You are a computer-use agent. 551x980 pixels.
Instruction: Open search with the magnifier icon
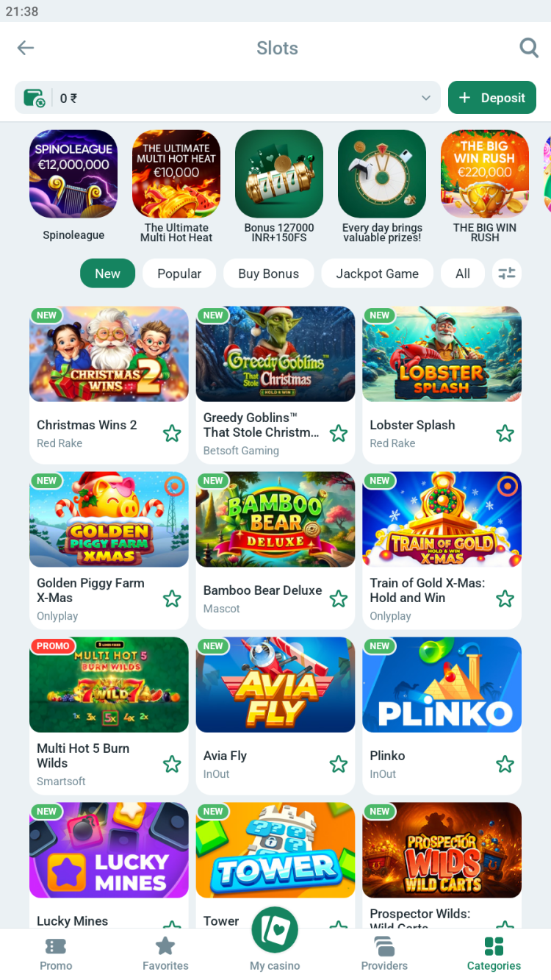(x=529, y=48)
